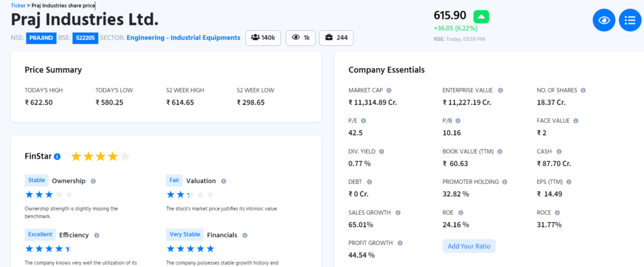
Task: Click info icon next to P/B
Action: pos(458,121)
